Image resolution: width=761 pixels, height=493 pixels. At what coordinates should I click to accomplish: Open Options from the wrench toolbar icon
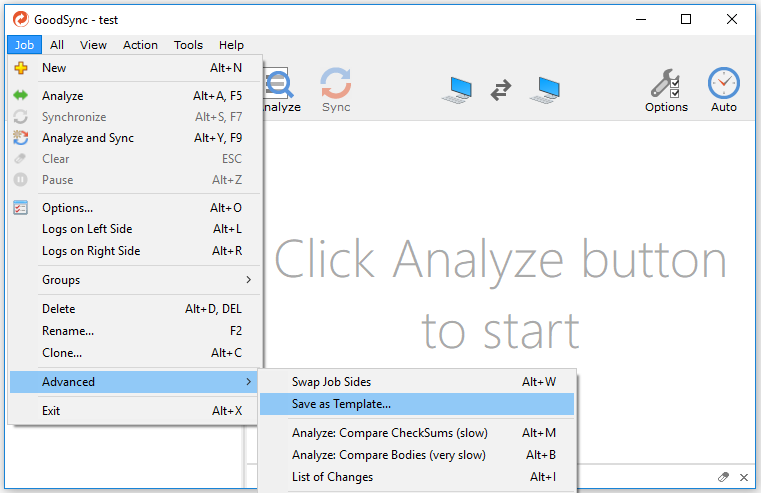[666, 89]
